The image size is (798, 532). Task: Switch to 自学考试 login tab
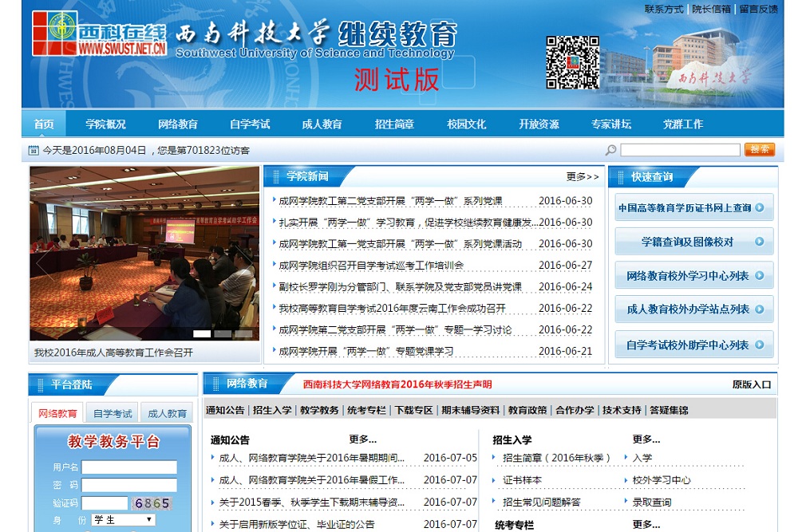pos(113,413)
